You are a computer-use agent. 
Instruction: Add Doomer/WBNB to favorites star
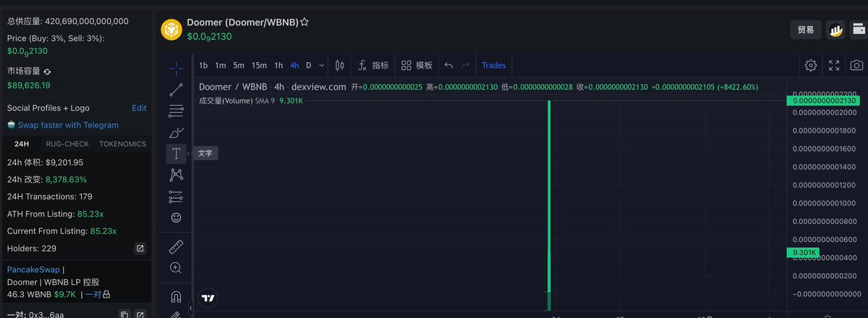point(305,22)
